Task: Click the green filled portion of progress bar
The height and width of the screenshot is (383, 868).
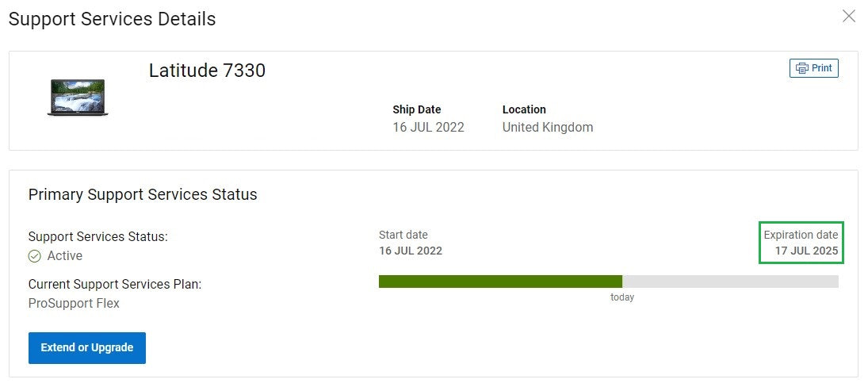Action: [x=500, y=282]
